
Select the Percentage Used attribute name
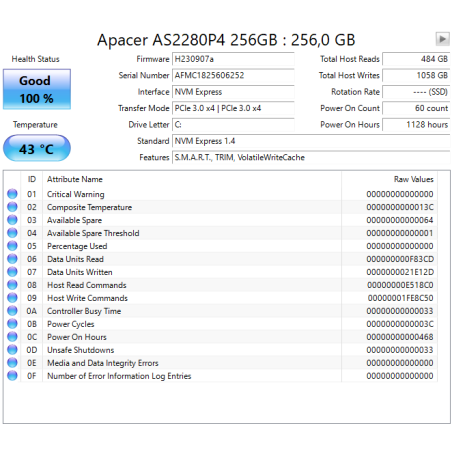click(x=77, y=246)
